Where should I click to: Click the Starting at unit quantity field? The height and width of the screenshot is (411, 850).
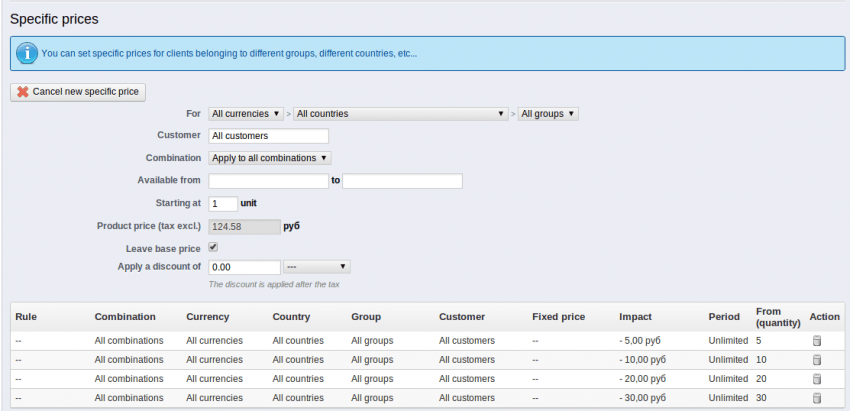pos(223,204)
